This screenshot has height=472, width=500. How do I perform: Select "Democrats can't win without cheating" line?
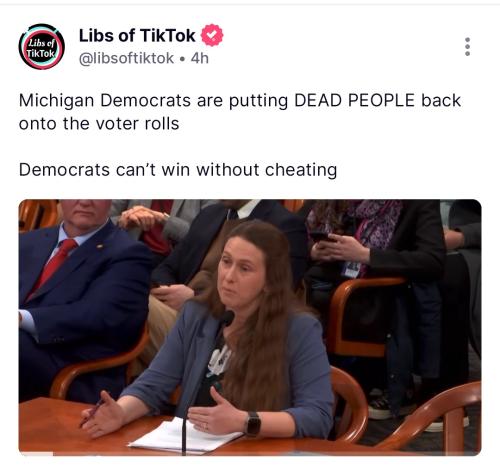pyautogui.click(x=178, y=170)
